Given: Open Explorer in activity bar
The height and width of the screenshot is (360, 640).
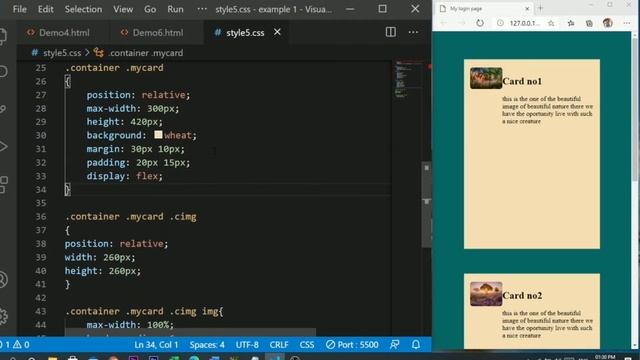Looking at the screenshot, I should pyautogui.click(x=3, y=36).
